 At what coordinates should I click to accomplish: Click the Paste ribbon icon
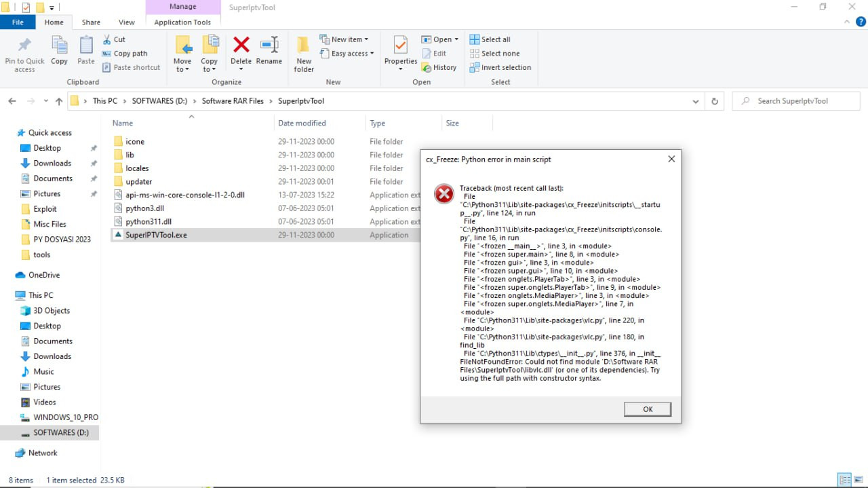pyautogui.click(x=86, y=45)
